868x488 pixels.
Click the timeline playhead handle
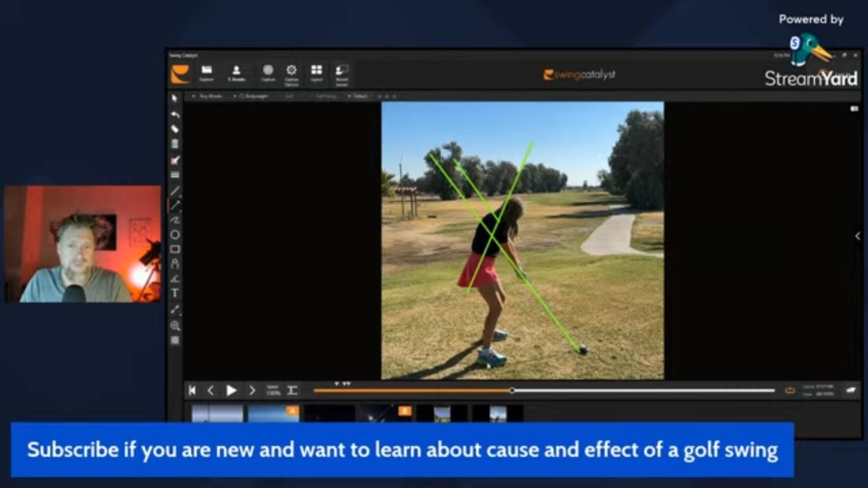pyautogui.click(x=512, y=390)
